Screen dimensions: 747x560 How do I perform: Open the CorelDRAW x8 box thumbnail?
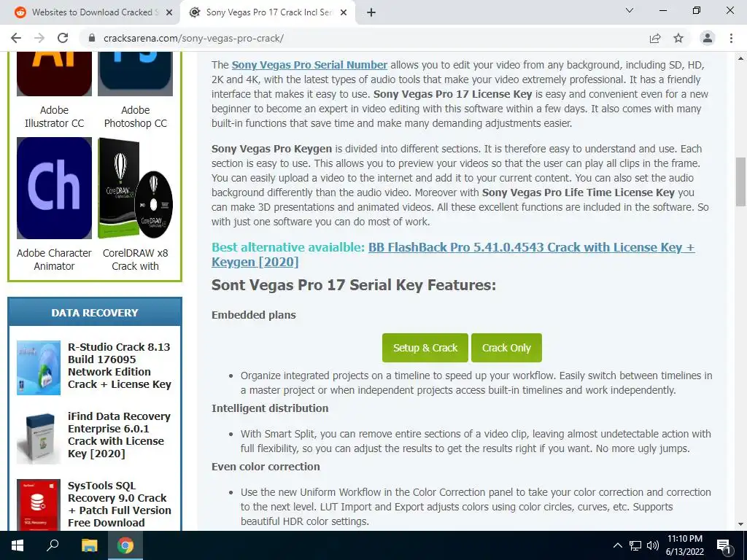pos(135,188)
